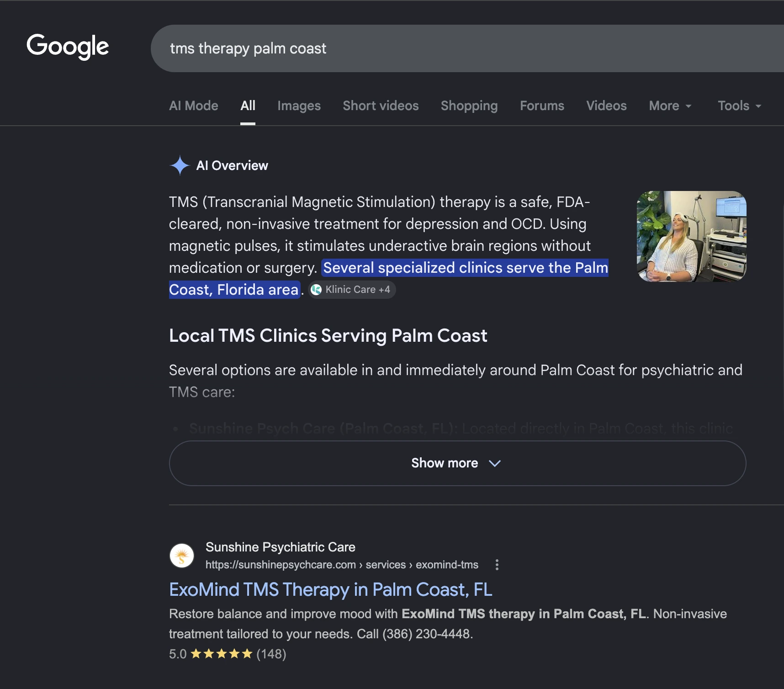Screen dimensions: 784x689
Task: Click the Google logo
Action: click(68, 47)
